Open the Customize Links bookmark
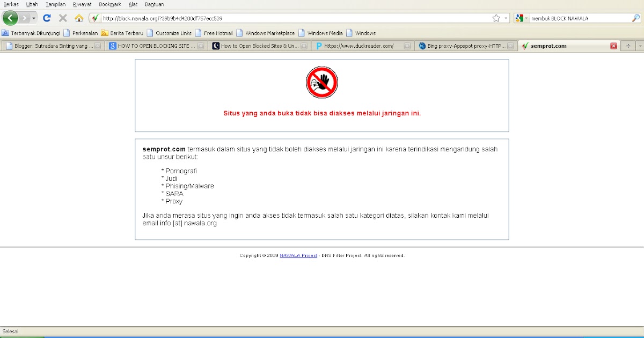This screenshot has height=338, width=644. (169, 33)
